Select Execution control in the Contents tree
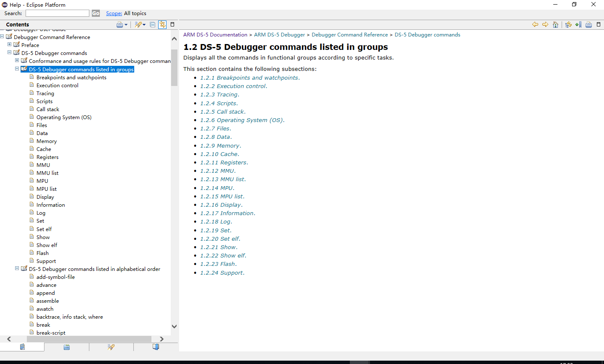Screen dimensions: 604x364 pos(57,86)
